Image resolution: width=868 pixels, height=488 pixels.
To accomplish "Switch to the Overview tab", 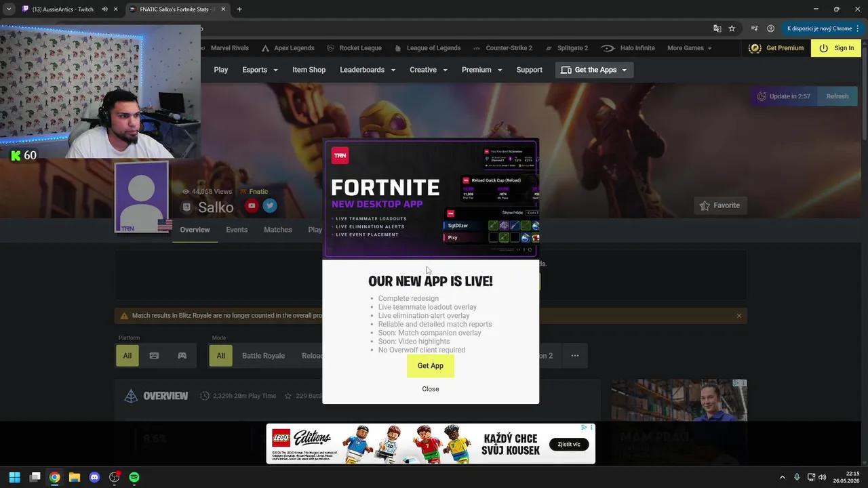I will pos(195,230).
